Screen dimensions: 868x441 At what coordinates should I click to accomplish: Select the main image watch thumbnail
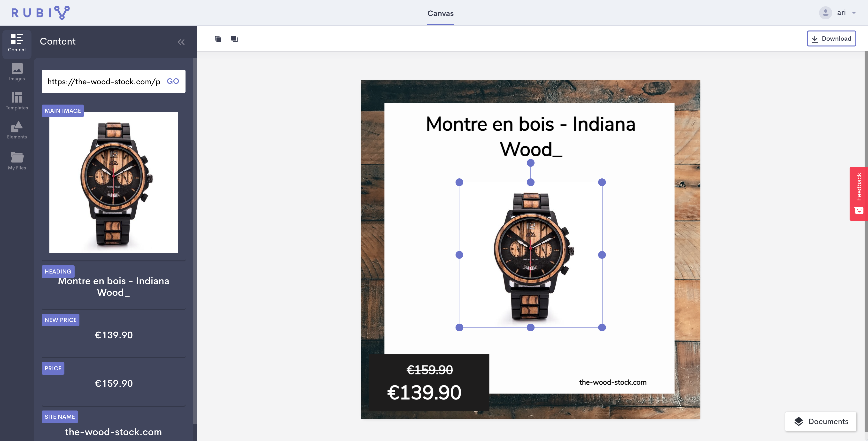(x=113, y=182)
